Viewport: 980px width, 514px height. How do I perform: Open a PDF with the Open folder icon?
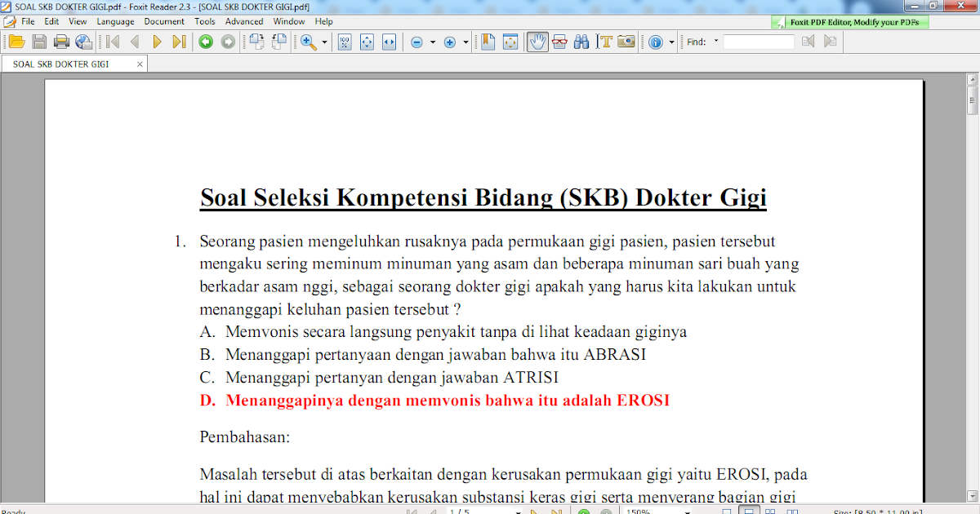click(x=16, y=42)
